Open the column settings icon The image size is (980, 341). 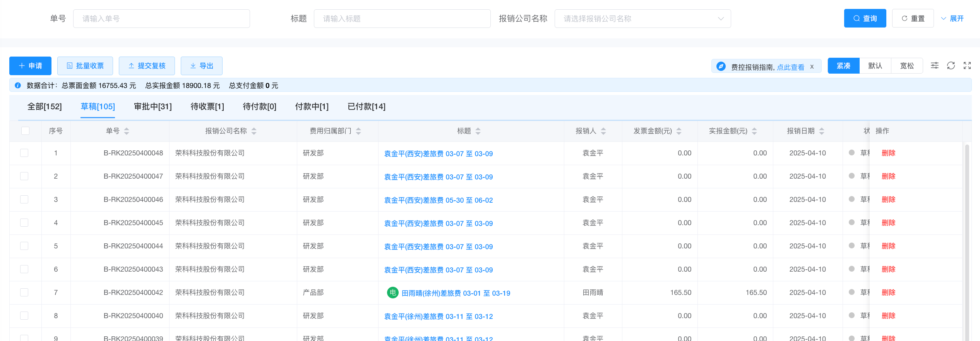[x=934, y=65]
